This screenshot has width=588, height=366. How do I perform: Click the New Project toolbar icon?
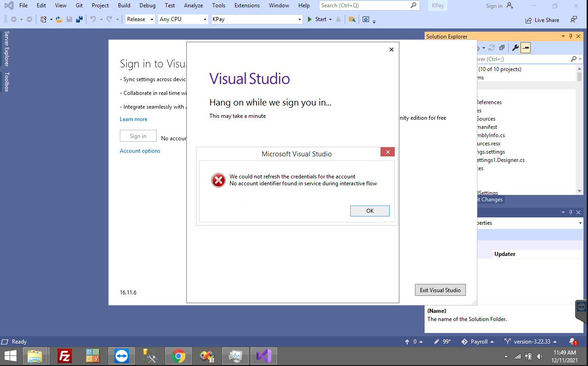[44, 19]
